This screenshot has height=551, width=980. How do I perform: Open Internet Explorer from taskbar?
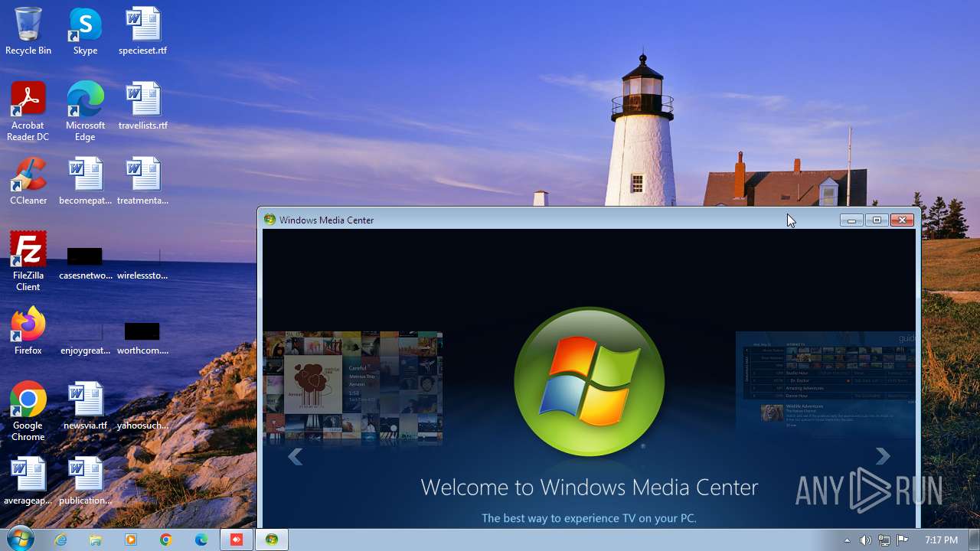[60, 540]
